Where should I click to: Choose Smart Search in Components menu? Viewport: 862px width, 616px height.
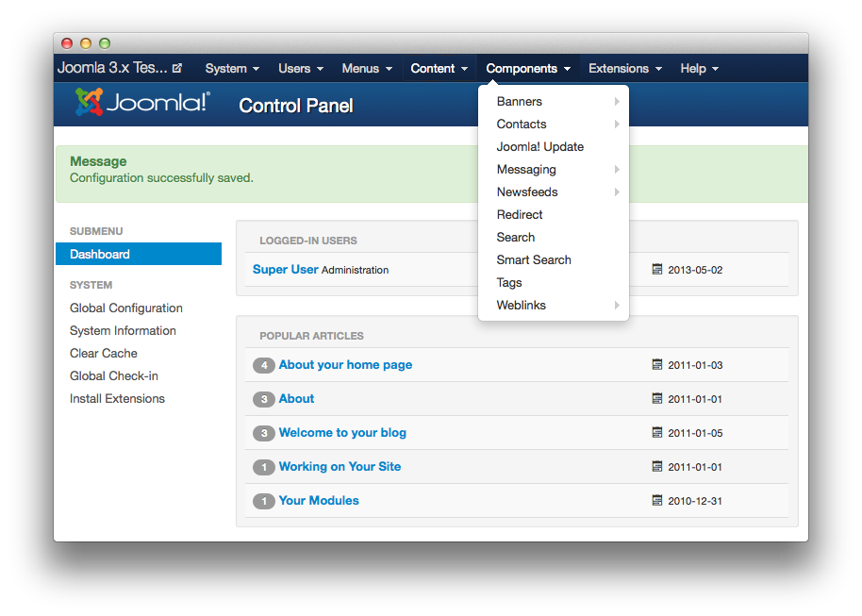click(x=534, y=260)
